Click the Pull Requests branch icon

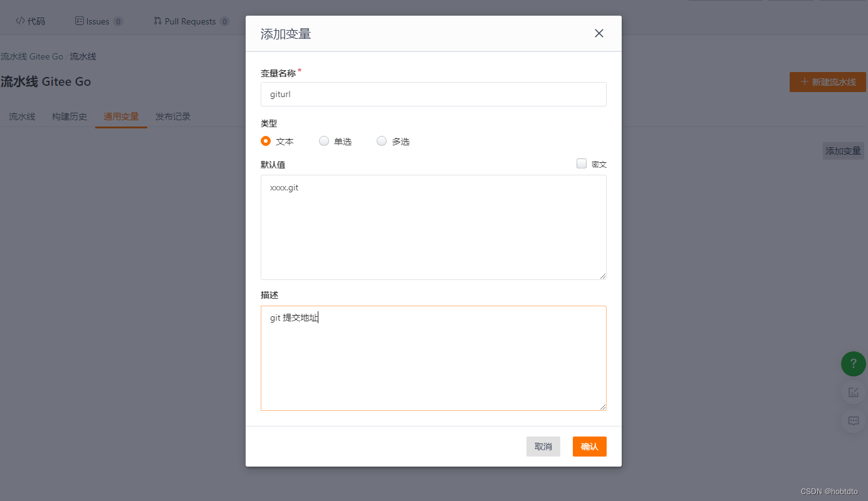[157, 21]
